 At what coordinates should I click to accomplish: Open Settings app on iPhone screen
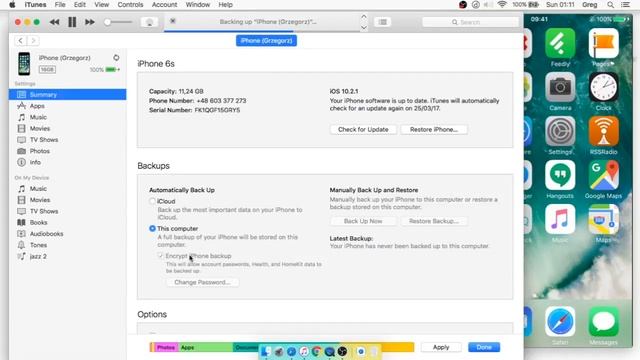[x=560, y=131]
